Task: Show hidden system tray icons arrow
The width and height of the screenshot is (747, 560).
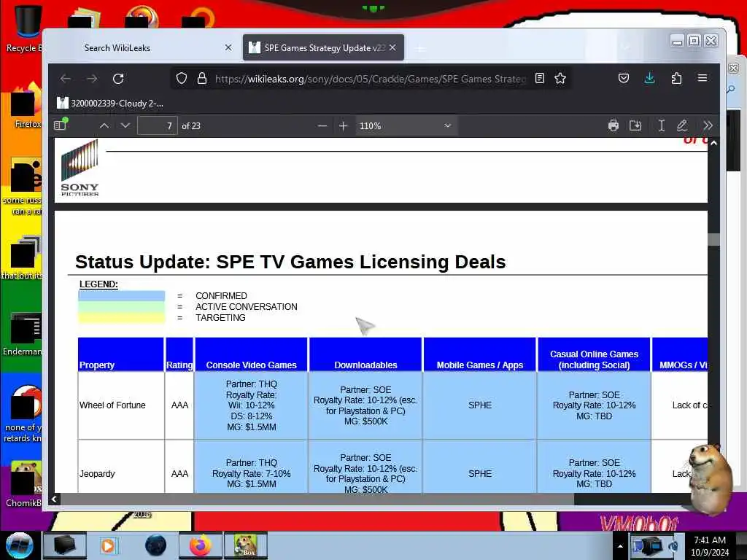Action: coord(620,546)
